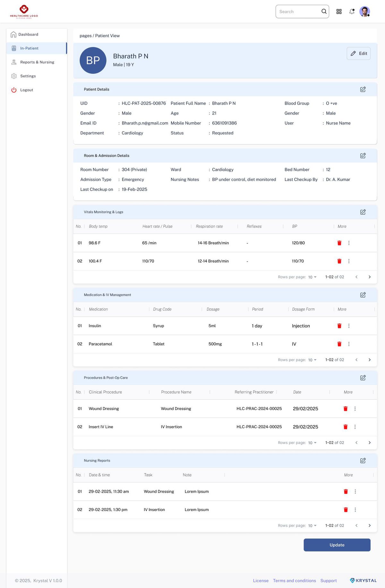
Task: Open more options for 1:30 pm report
Action: [x=355, y=510]
